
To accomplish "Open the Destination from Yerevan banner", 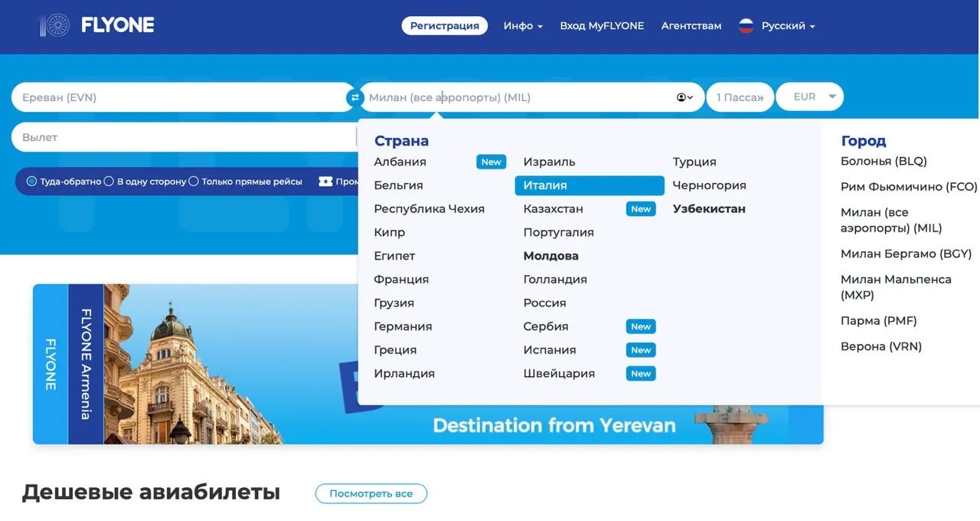I will pos(428,364).
